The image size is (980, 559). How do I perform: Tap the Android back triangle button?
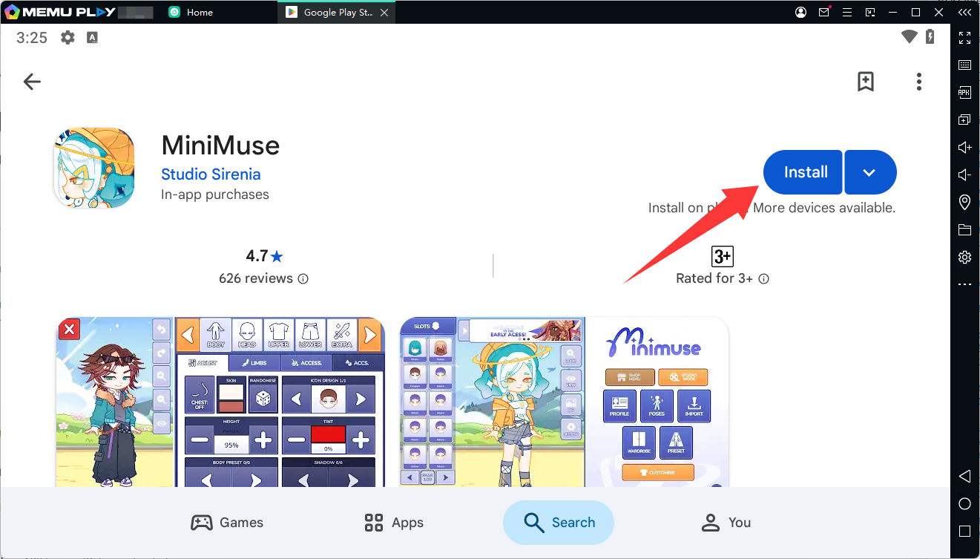964,476
